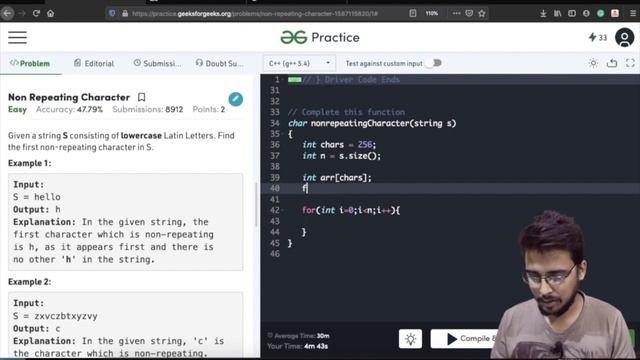Click the 'S = hello' input text

click(37, 197)
